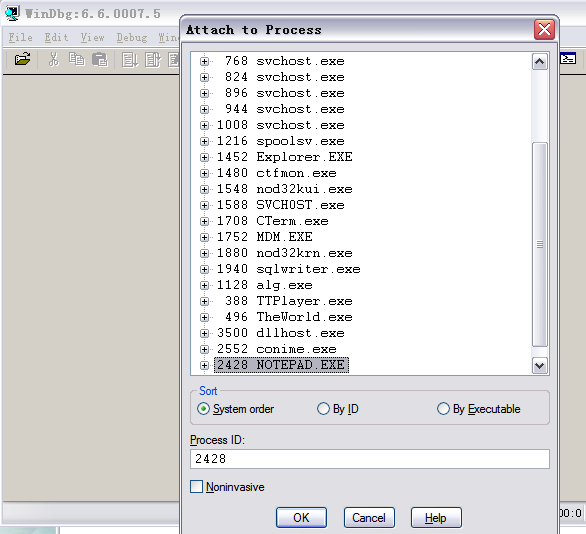Screen dimensions: 586x534
Task: Click the process list scroll down arrow
Action: pos(540,365)
